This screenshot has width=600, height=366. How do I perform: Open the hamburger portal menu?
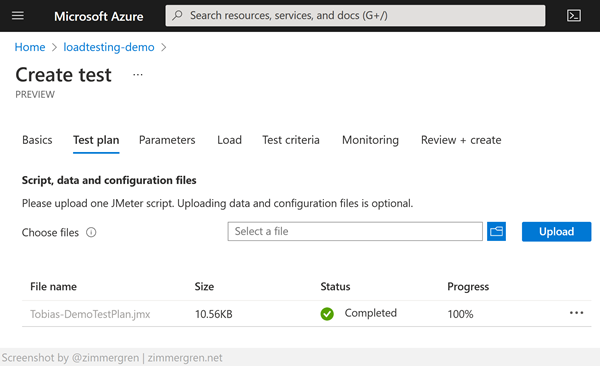(18, 16)
